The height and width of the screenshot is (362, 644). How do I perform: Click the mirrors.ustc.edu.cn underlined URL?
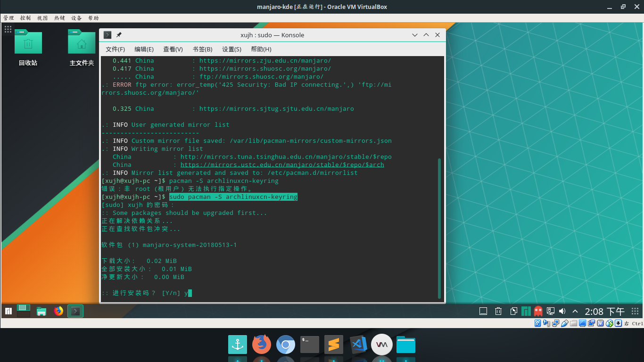click(x=282, y=165)
